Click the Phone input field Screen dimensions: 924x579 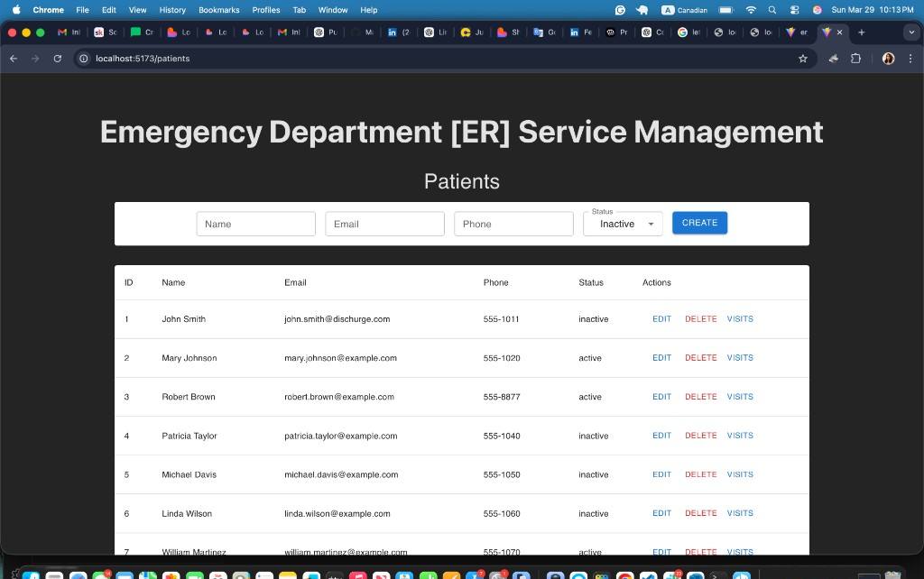(513, 224)
